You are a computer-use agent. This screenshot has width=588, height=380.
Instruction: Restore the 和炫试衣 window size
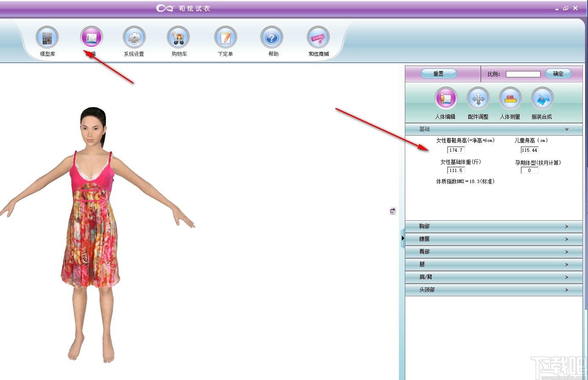(x=566, y=8)
